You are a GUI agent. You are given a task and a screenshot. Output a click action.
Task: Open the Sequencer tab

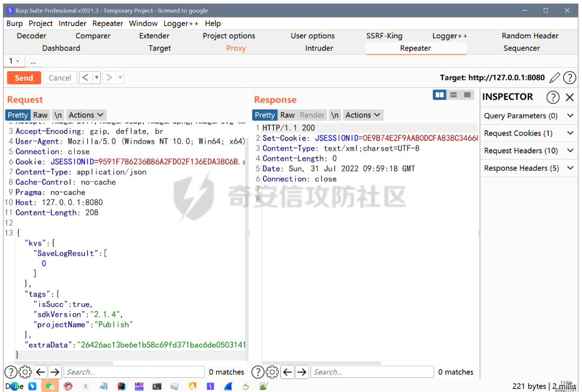(x=521, y=48)
